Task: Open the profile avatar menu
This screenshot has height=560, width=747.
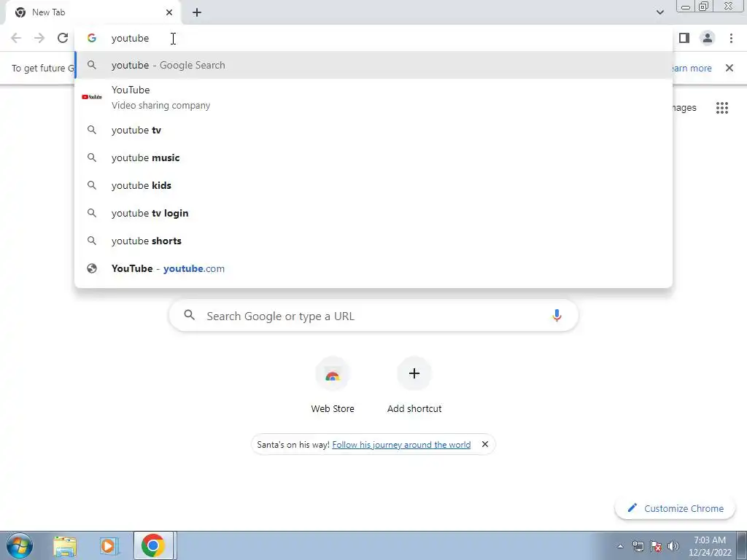Action: click(708, 38)
